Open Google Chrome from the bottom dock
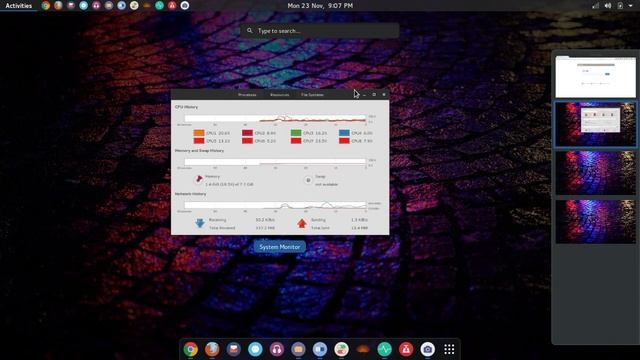 tap(191, 349)
